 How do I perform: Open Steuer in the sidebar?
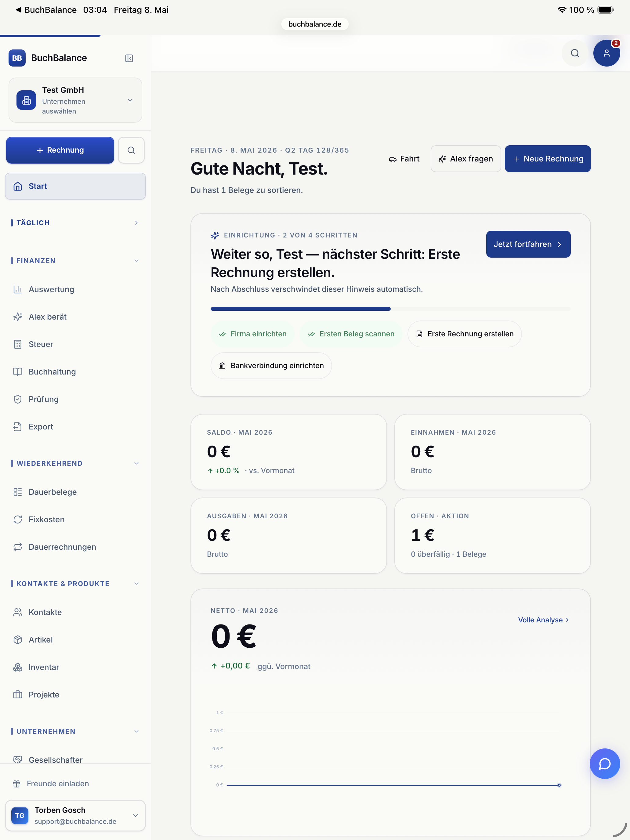[x=75, y=344]
